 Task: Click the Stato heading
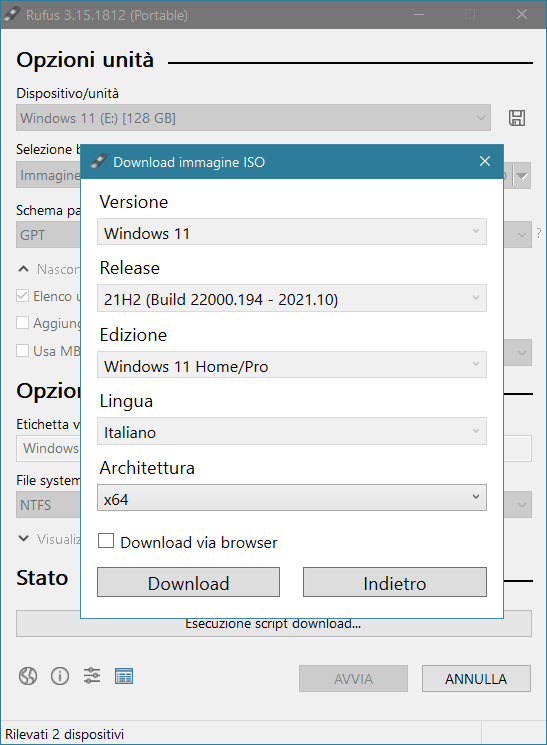pyautogui.click(x=42, y=578)
